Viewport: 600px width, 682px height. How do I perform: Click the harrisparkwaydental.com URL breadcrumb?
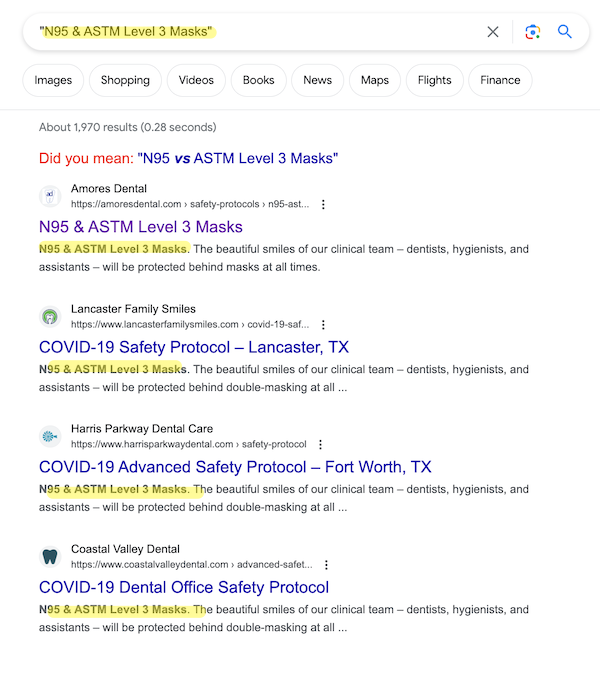189,445
